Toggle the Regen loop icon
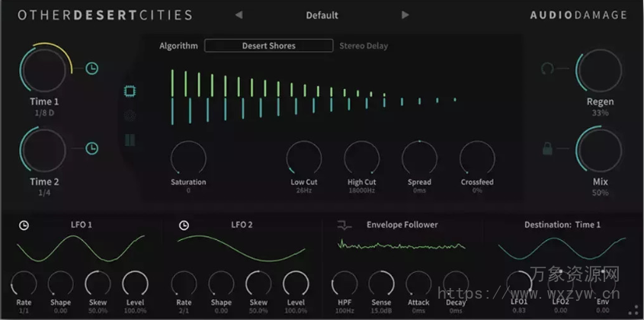This screenshot has height=320, width=644. click(x=547, y=69)
